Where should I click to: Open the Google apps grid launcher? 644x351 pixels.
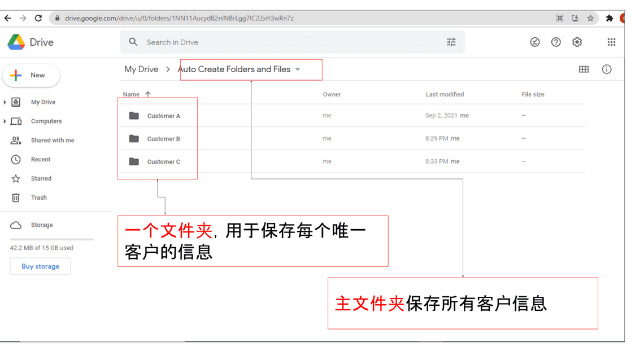point(611,42)
